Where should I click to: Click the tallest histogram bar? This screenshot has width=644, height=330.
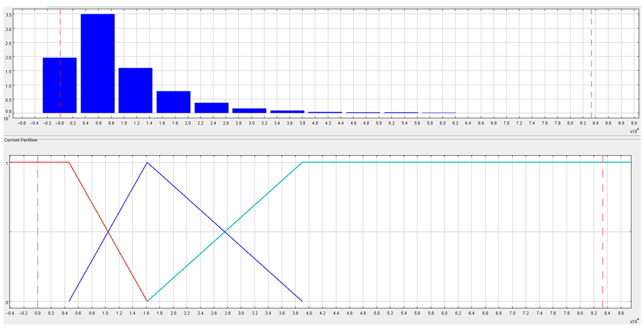click(x=97, y=64)
